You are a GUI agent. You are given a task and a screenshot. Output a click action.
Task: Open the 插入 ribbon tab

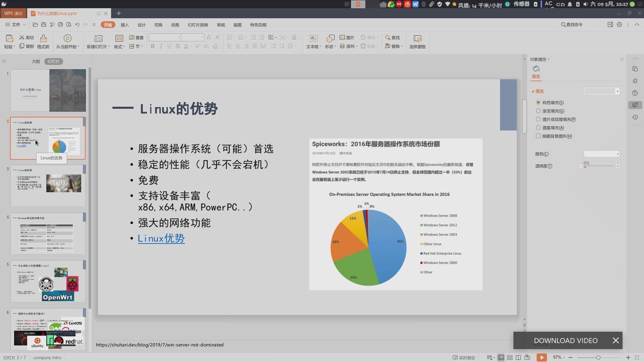click(124, 25)
